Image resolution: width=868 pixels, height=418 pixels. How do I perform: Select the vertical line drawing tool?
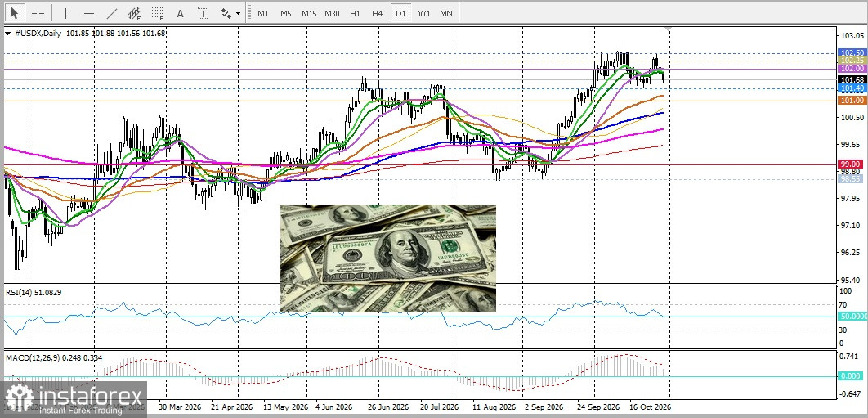click(66, 13)
